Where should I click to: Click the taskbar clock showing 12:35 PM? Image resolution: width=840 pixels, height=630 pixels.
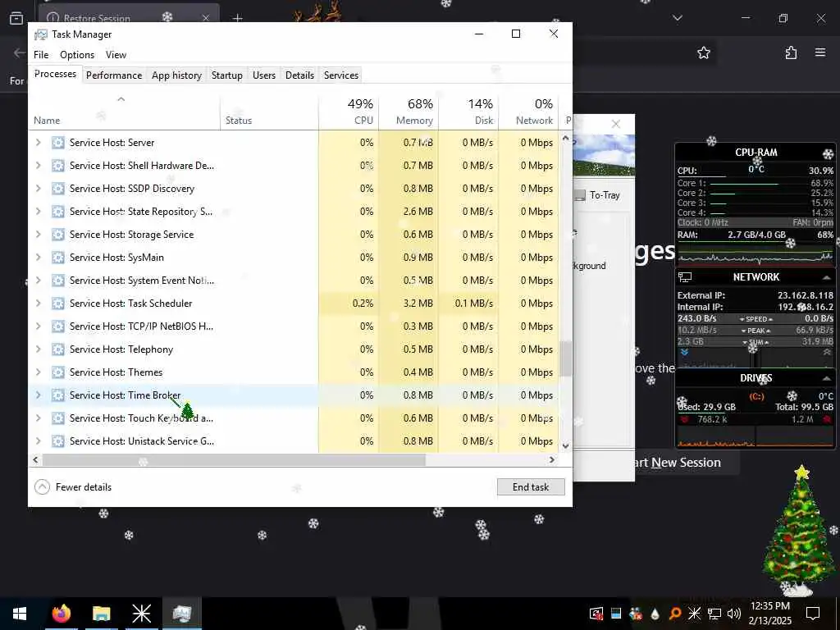pos(770,614)
